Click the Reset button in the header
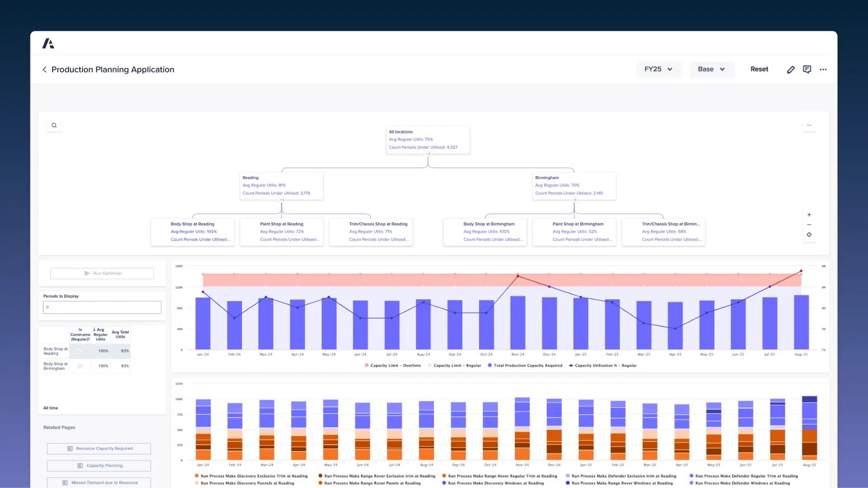868x488 pixels. coord(759,69)
